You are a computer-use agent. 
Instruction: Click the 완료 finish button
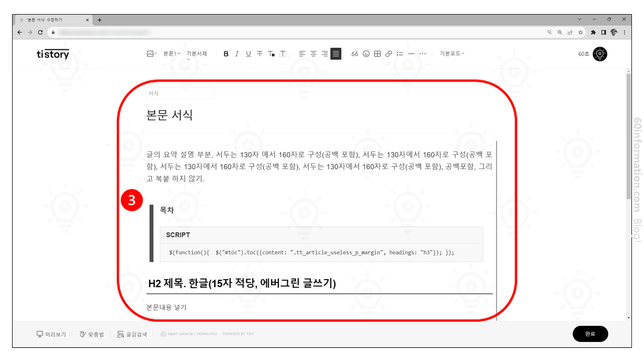pyautogui.click(x=590, y=334)
